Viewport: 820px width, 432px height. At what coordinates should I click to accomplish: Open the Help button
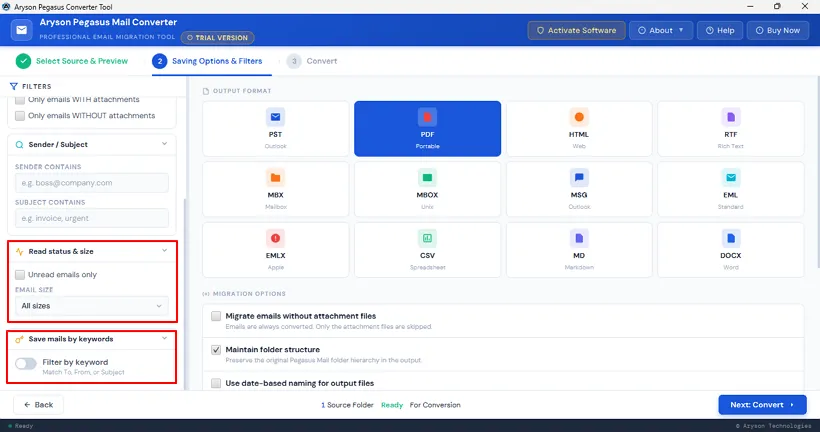[720, 30]
